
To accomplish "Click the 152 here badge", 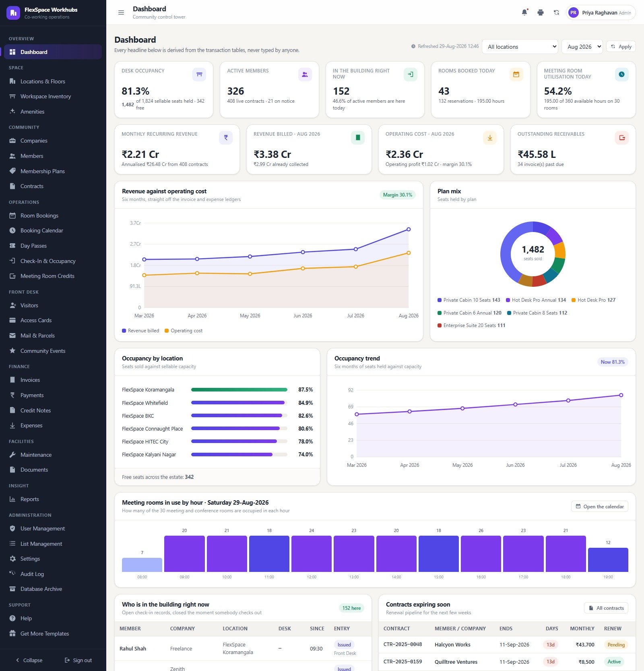I will click(x=351, y=608).
